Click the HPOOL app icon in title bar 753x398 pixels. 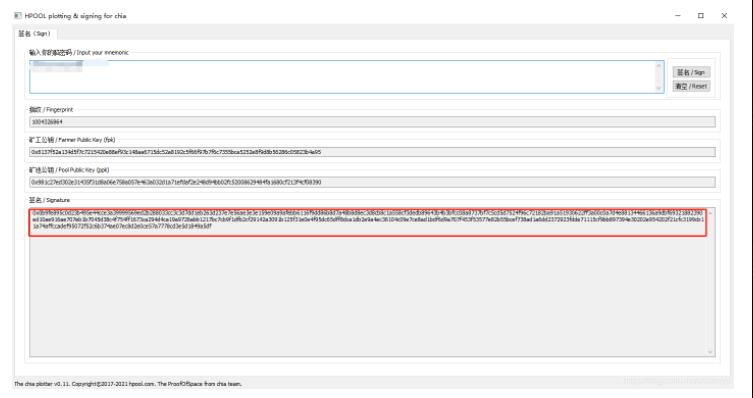coord(18,16)
